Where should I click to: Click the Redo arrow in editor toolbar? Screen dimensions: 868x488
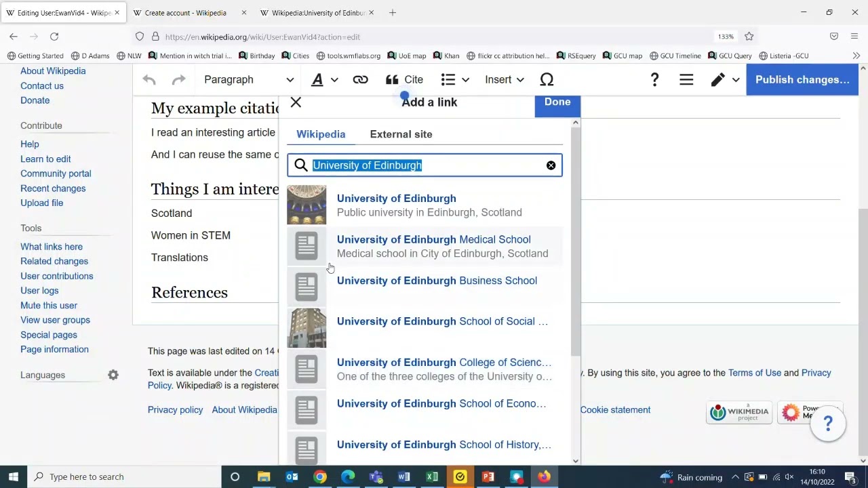(178, 80)
